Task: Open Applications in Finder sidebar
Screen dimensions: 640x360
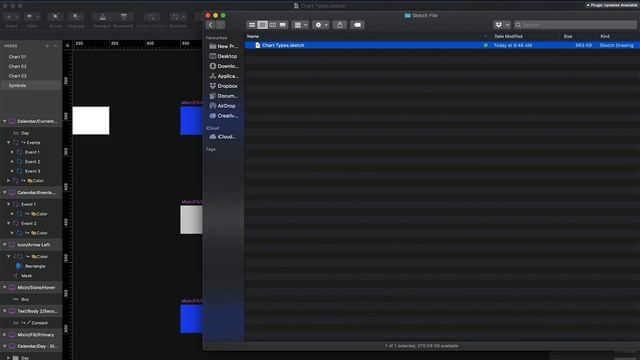Action: point(223,76)
